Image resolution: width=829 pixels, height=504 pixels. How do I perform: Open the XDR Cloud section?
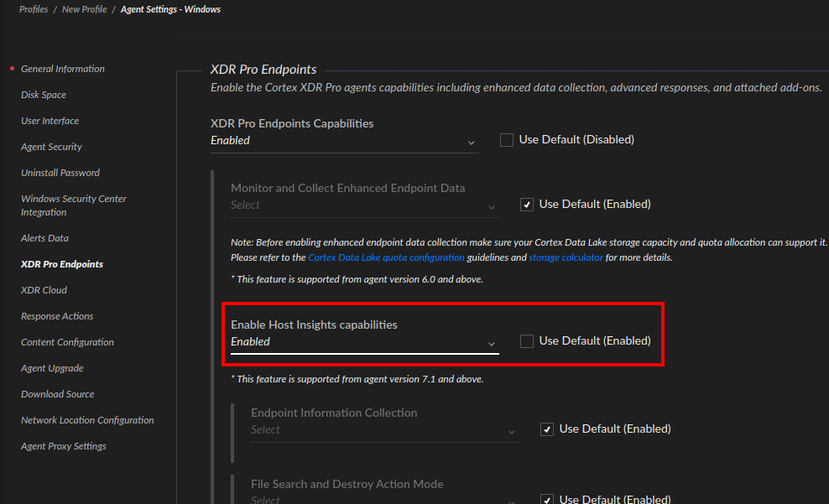(x=44, y=290)
